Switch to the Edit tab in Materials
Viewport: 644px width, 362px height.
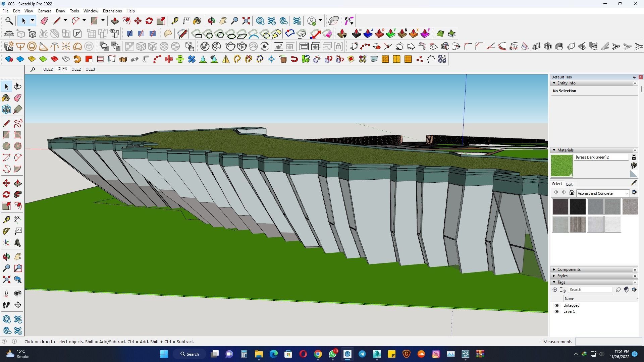569,184
